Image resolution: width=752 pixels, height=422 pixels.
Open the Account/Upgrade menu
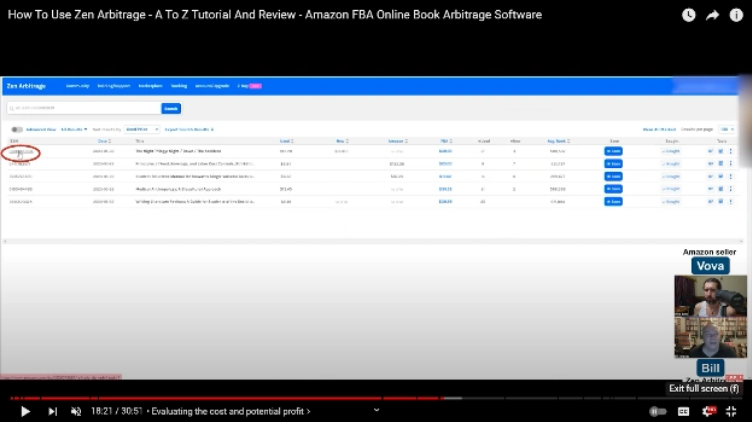(212, 86)
